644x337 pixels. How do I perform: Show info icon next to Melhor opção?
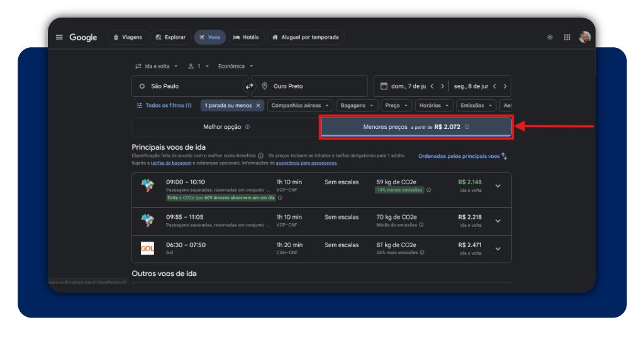point(247,127)
